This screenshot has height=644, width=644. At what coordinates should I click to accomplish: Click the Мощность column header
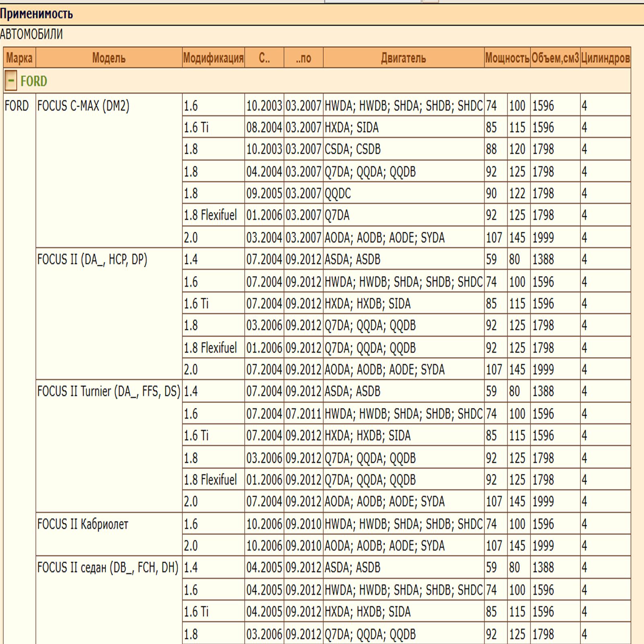(507, 58)
